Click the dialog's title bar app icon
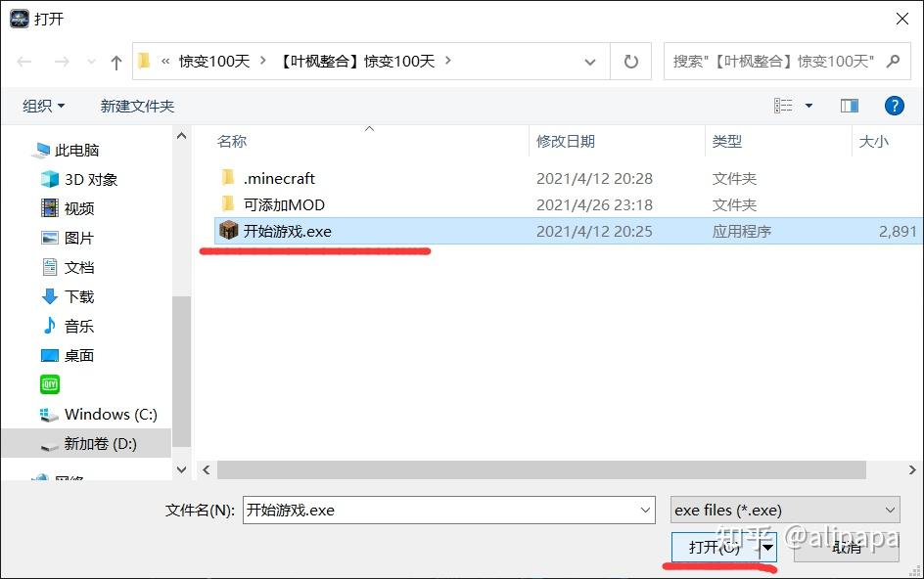The image size is (924, 579). [20, 19]
